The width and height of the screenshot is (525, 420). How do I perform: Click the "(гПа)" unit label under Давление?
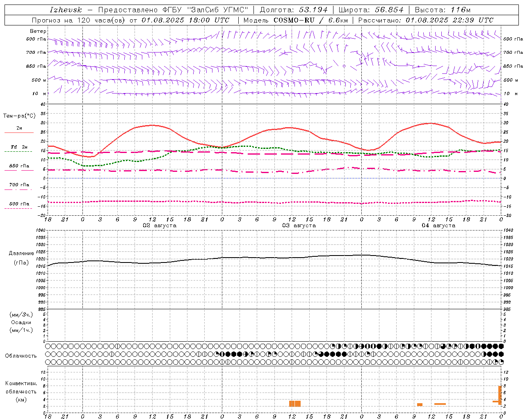[x=21, y=263]
